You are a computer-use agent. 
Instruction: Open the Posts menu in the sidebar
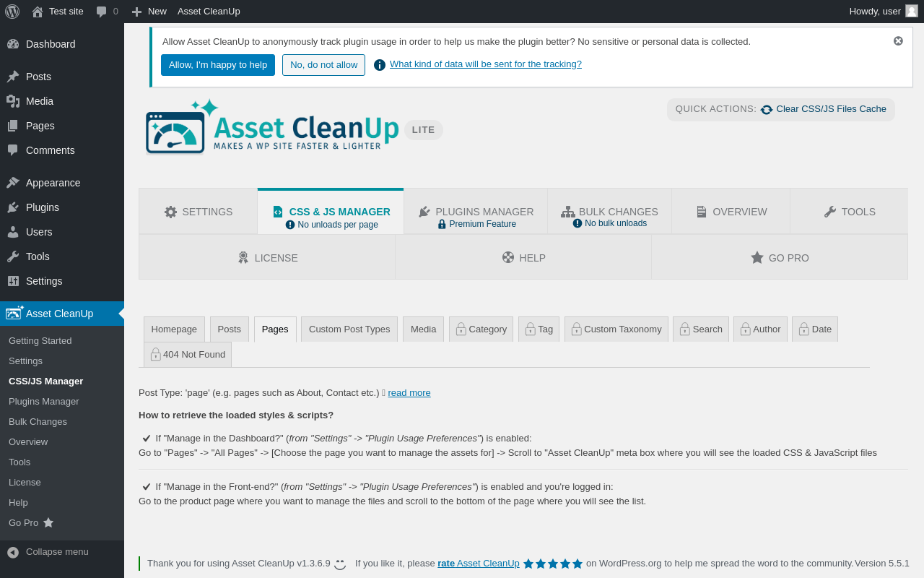[62, 77]
